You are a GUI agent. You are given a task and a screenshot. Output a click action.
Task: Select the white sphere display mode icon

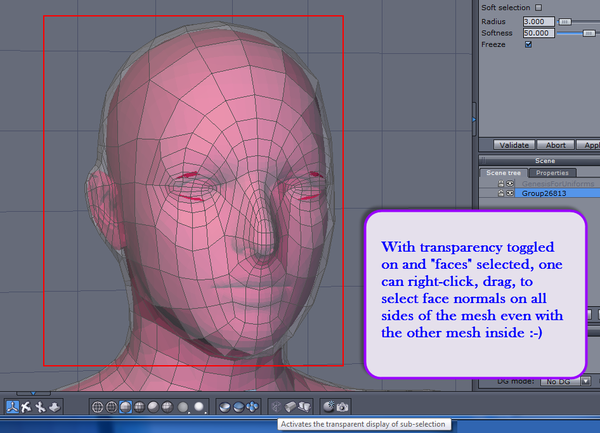click(198, 407)
